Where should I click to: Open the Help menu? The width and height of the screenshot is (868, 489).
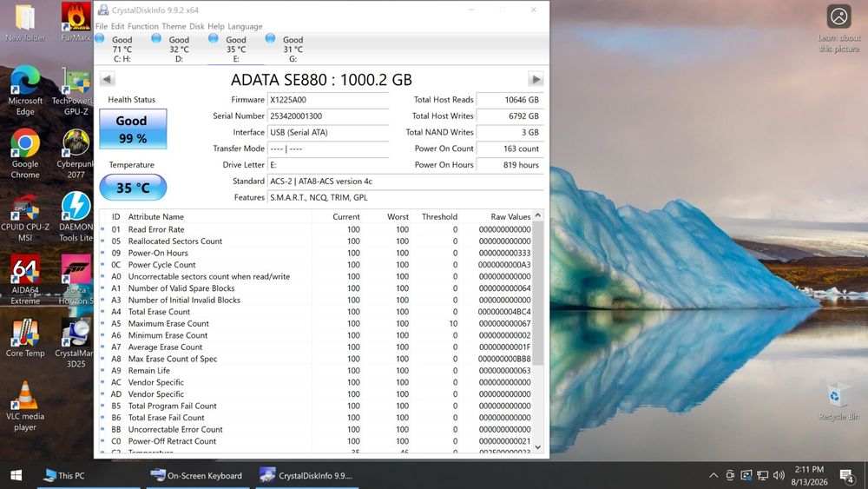tap(216, 26)
